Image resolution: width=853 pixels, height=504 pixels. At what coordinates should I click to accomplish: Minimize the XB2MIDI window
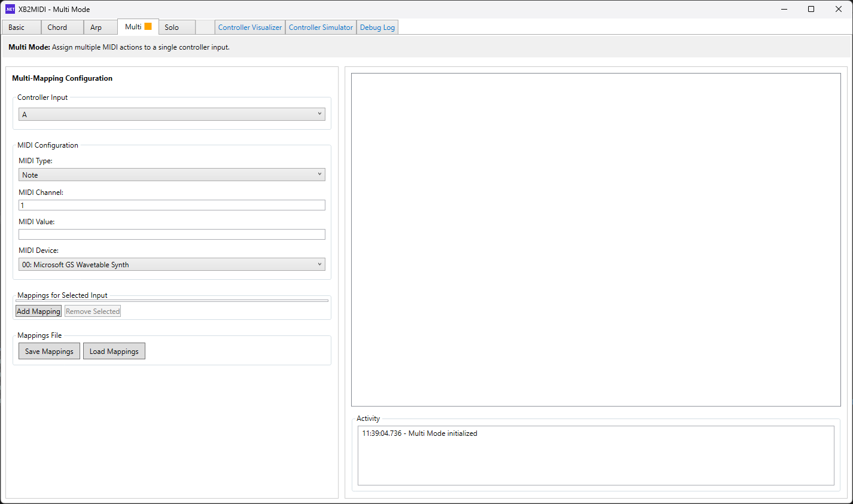click(x=784, y=9)
